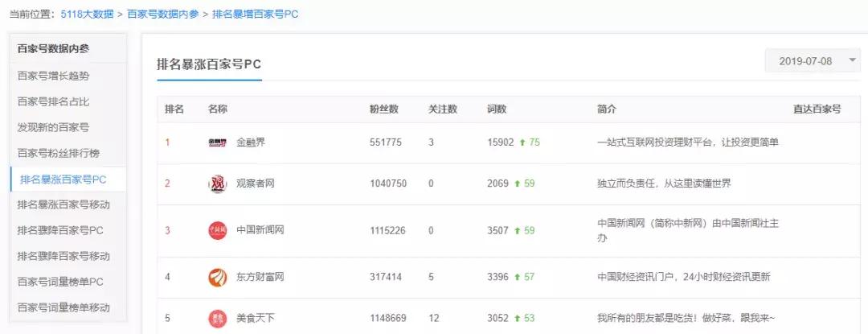Click 排名暴增百家号PC breadcrumb link

click(256, 14)
